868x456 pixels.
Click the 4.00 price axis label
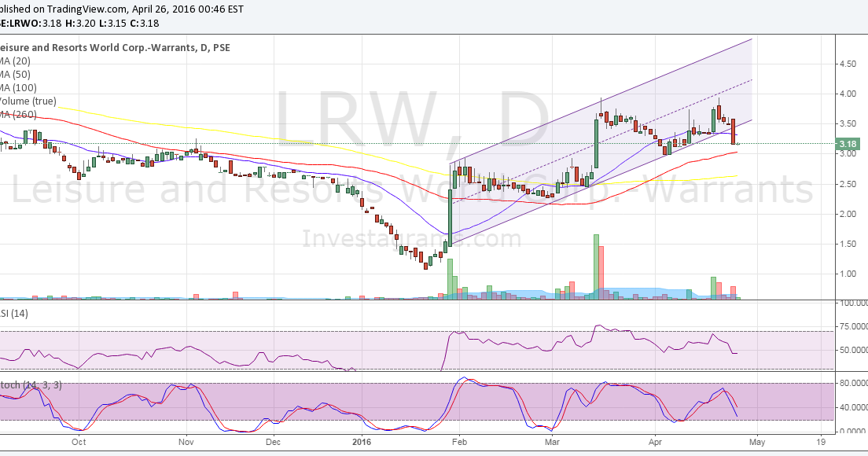coord(848,94)
